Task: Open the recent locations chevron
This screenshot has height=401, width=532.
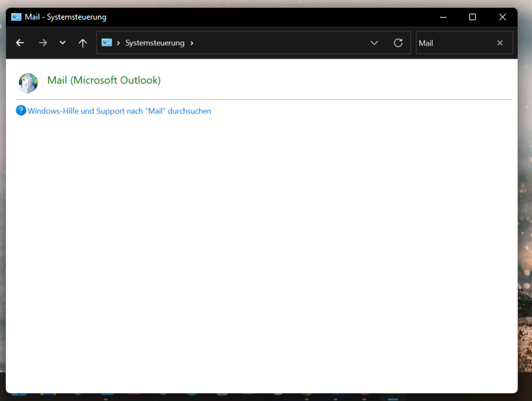Action: pos(63,43)
